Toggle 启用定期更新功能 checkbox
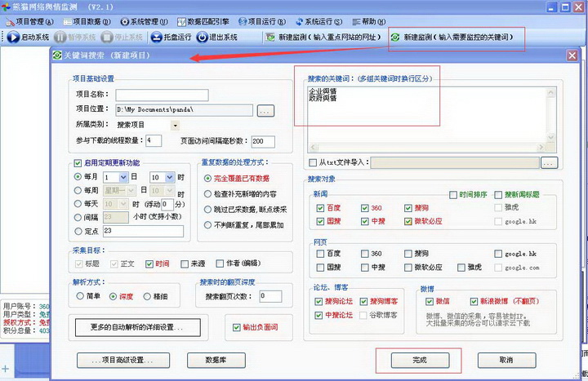The image size is (588, 381). pyautogui.click(x=78, y=163)
